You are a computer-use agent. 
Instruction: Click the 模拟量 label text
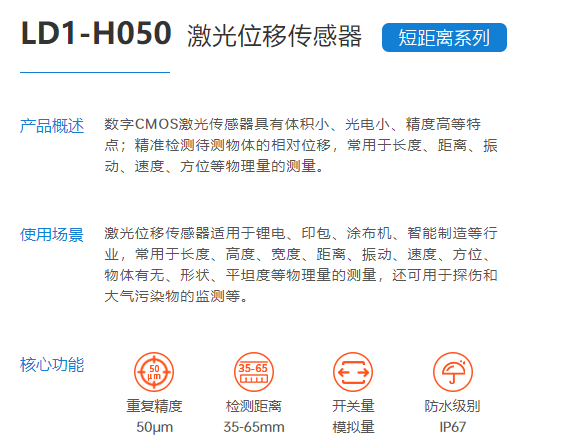coord(353,427)
